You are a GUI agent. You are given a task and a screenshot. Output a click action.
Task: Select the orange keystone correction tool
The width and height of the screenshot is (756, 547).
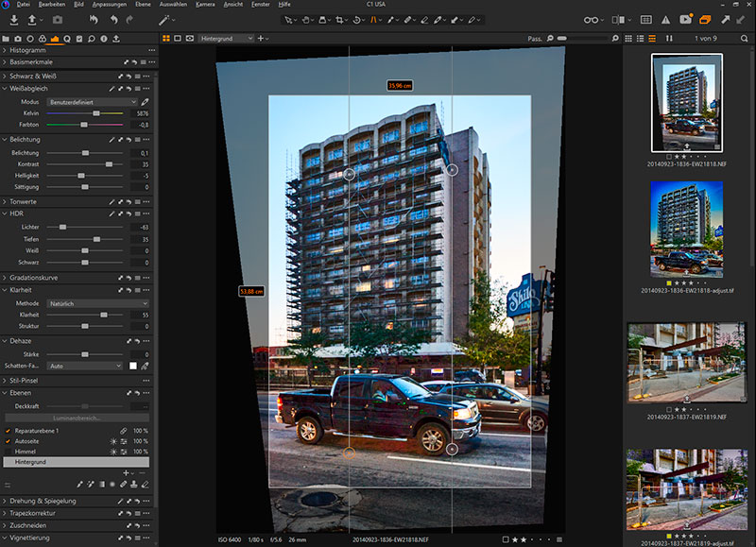coord(373,20)
